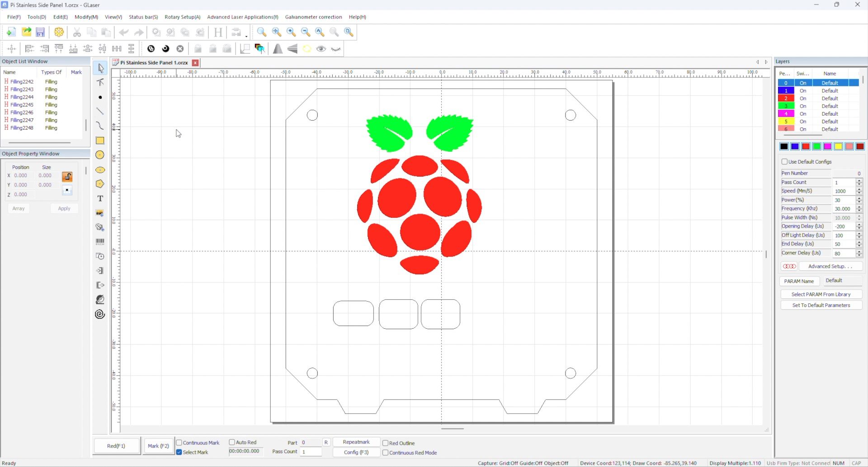Image resolution: width=868 pixels, height=467 pixels.
Task: Click the eye show icon
Action: (x=321, y=49)
